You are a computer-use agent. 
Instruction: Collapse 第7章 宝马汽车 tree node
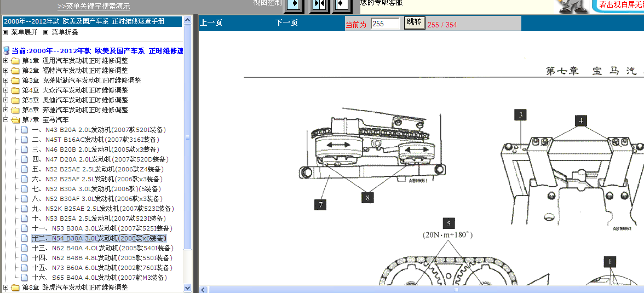point(5,120)
